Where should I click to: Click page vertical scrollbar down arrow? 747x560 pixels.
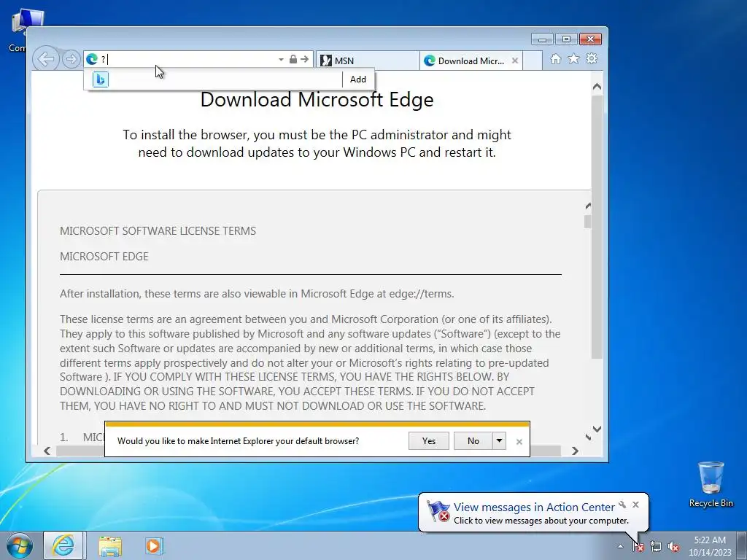coord(597,429)
